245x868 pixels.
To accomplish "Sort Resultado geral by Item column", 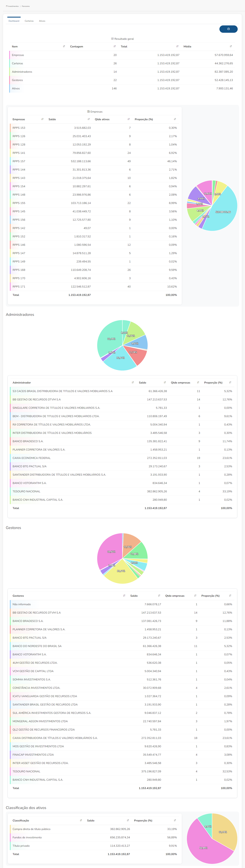I will tap(64, 47).
